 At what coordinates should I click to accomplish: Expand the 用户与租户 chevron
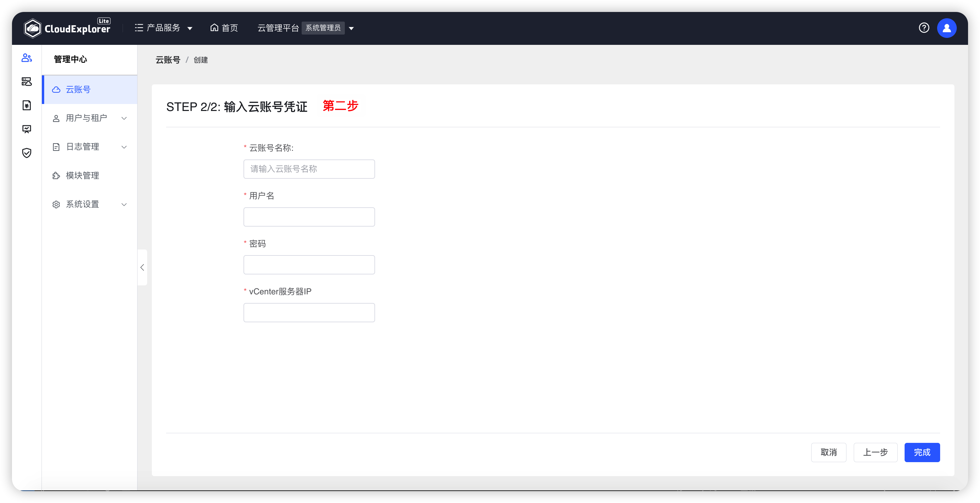124,118
